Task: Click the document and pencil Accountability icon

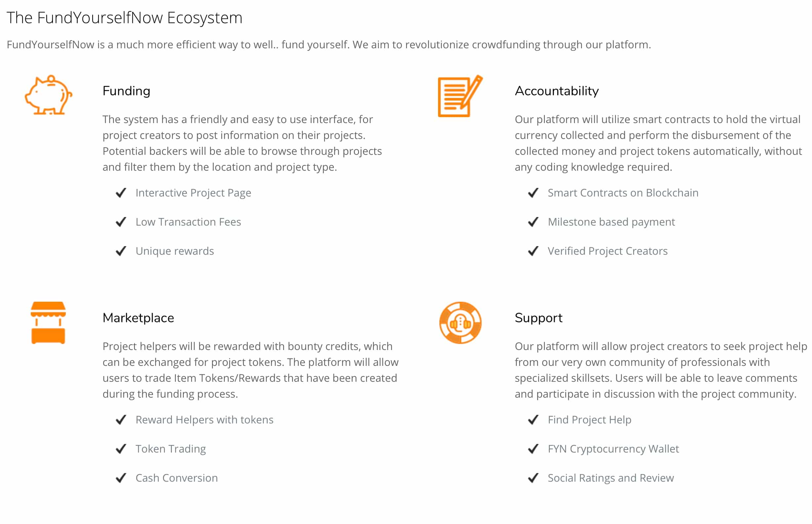Action: [461, 96]
